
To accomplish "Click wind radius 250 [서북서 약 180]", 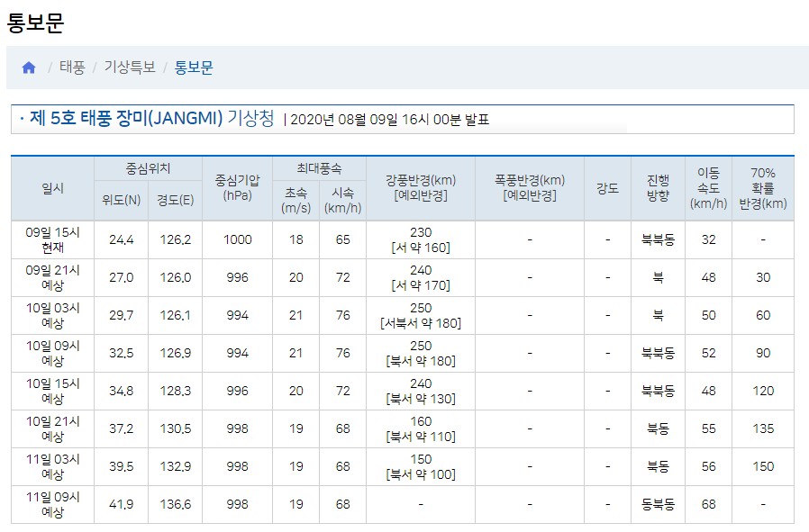I will (421, 315).
